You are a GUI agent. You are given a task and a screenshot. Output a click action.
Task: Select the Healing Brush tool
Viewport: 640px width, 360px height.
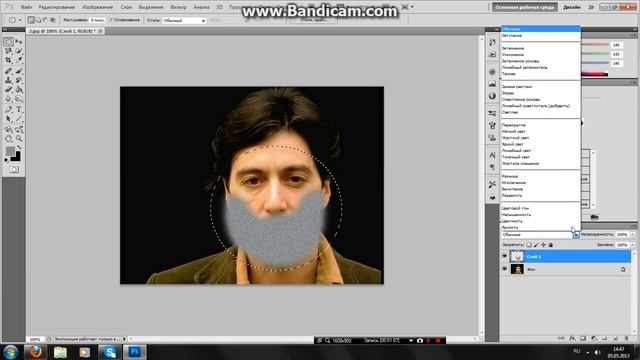pyautogui.click(x=9, y=71)
